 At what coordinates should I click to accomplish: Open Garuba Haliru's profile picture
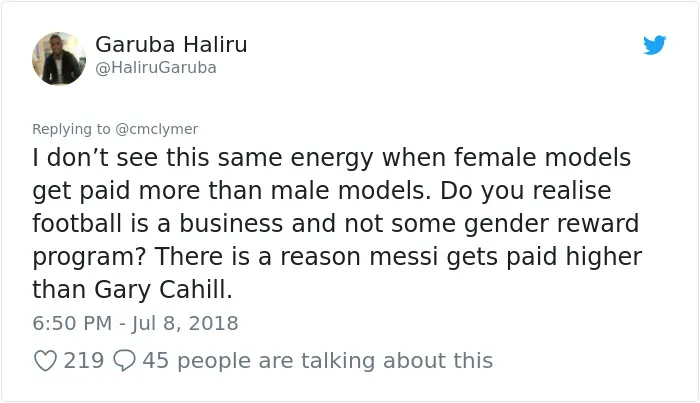[59, 58]
